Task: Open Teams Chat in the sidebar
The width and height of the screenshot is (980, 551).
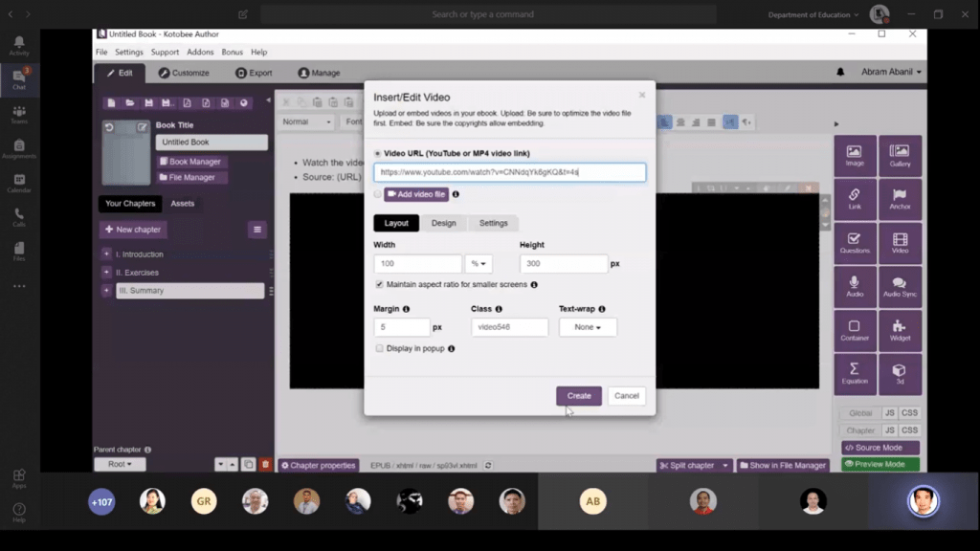Action: point(19,79)
